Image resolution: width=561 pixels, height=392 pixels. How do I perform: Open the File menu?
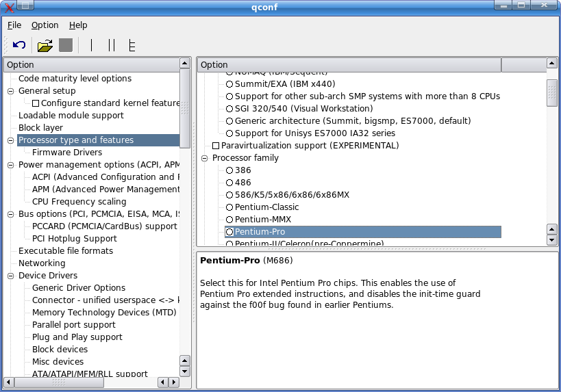pyautogui.click(x=14, y=25)
